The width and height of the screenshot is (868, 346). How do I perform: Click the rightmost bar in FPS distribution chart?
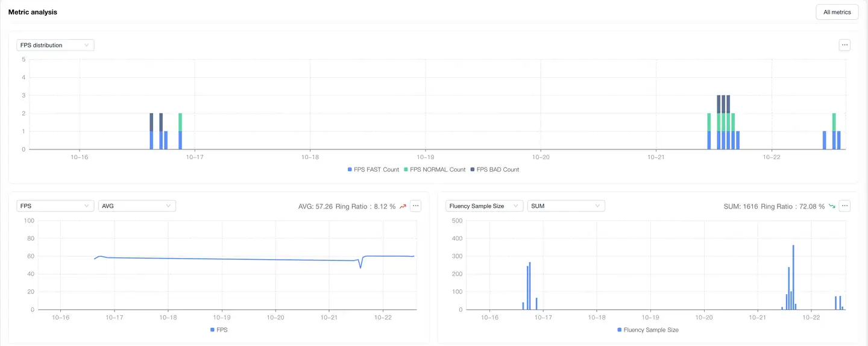click(838, 140)
